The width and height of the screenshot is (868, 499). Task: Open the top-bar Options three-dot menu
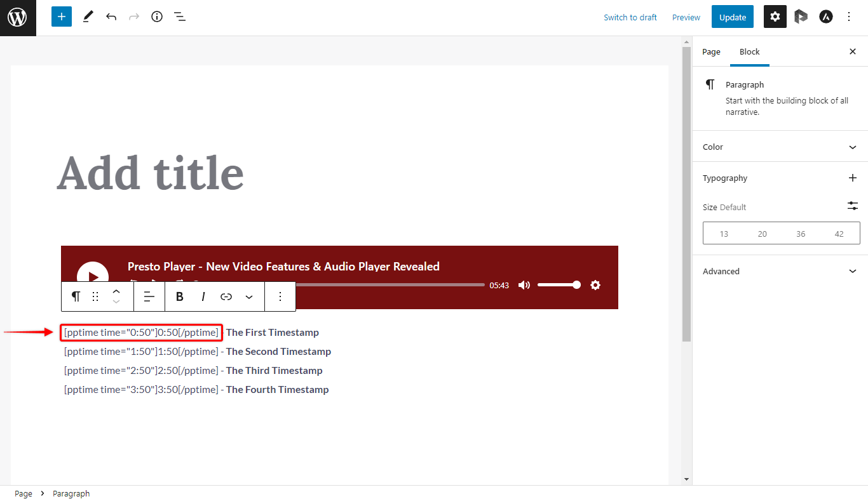[849, 17]
